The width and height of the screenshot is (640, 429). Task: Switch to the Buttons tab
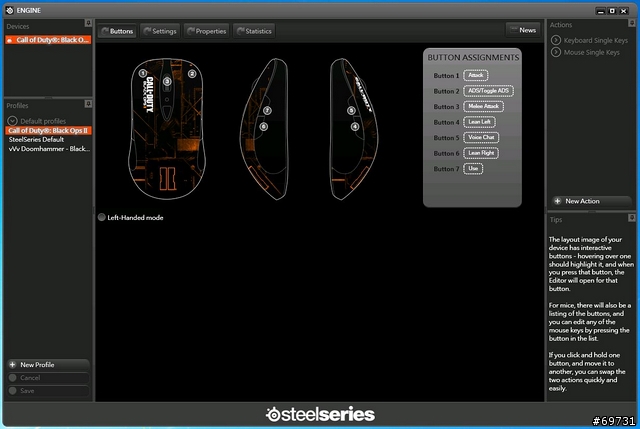pyautogui.click(x=117, y=31)
